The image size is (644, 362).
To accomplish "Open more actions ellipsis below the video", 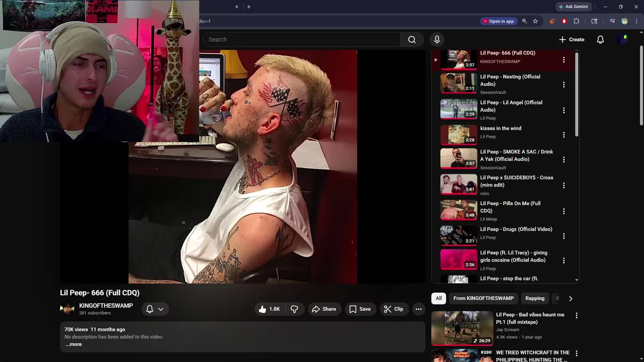I will [x=419, y=309].
